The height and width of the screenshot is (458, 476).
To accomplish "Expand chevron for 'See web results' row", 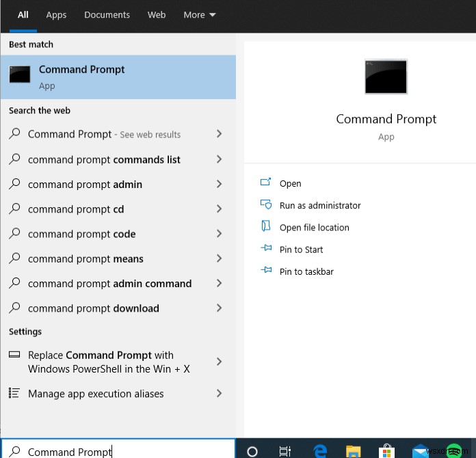I will pyautogui.click(x=219, y=133).
